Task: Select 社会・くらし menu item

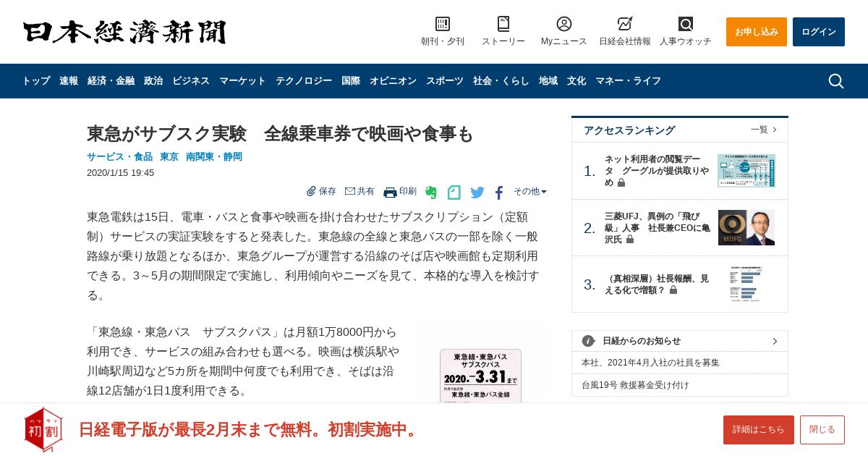Action: point(501,81)
